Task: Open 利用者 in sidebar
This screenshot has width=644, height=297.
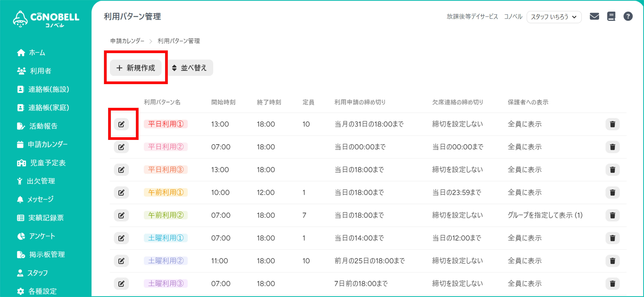Action: (x=34, y=71)
